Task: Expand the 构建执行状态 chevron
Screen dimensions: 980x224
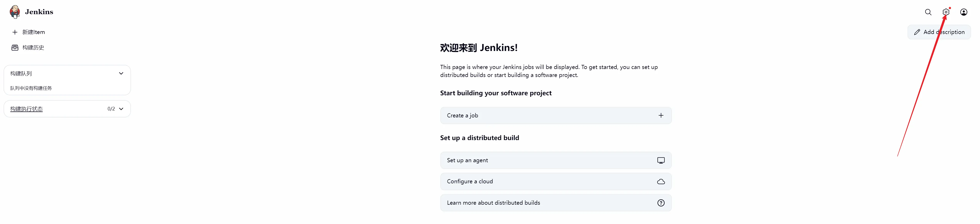Action: click(x=121, y=109)
